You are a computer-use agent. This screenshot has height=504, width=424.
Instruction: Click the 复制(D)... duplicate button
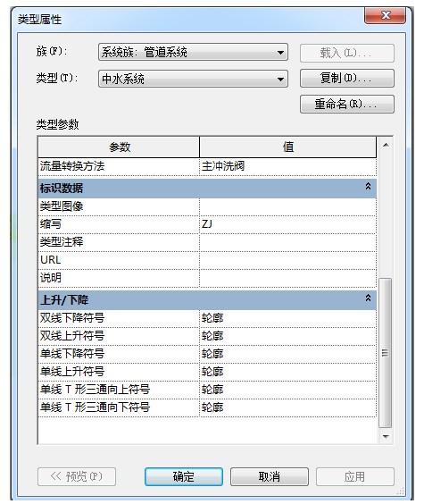click(x=347, y=78)
